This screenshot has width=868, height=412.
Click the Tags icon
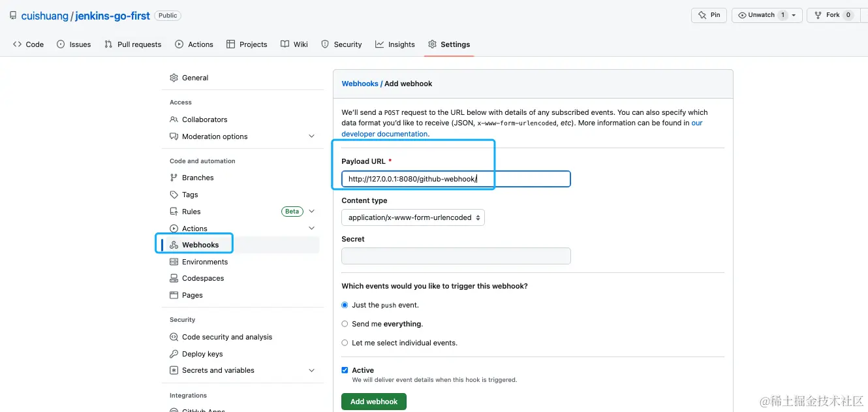[x=174, y=195]
